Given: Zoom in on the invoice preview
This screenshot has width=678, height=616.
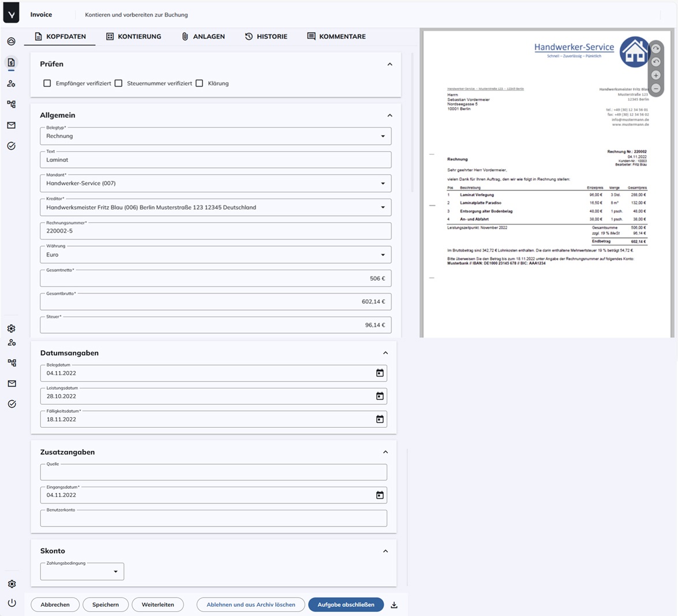Looking at the screenshot, I should tap(656, 75).
